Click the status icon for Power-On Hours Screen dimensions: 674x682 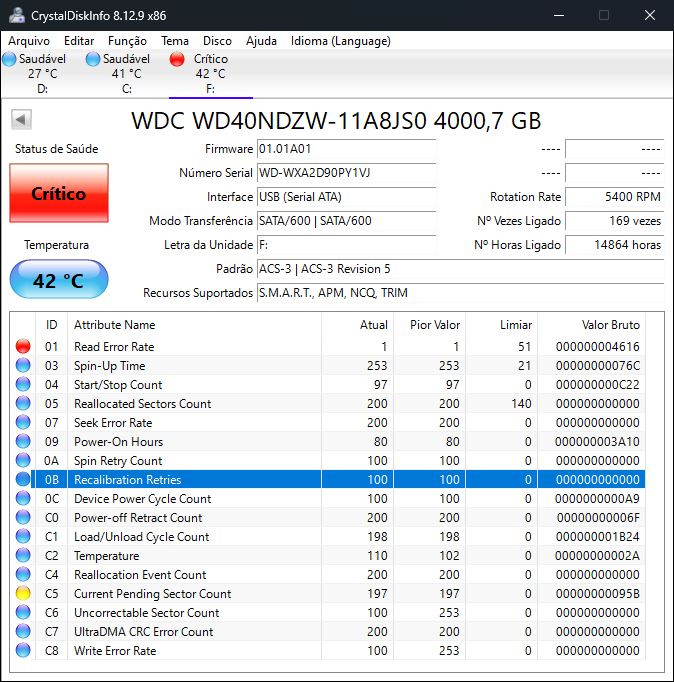(x=23, y=441)
